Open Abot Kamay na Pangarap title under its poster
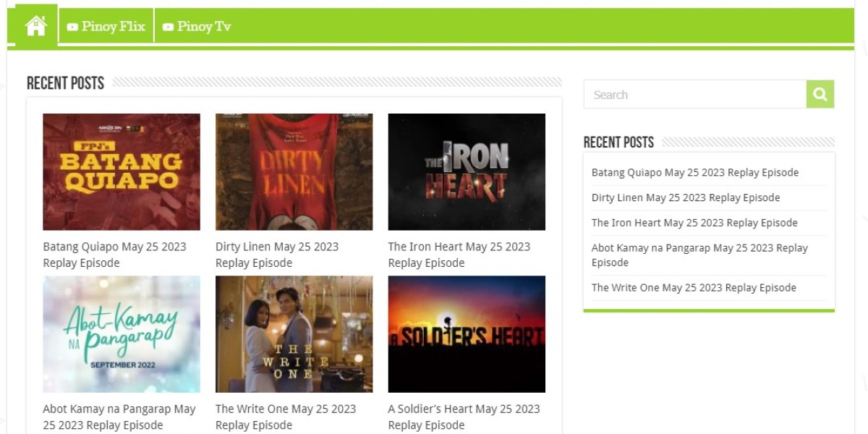This screenshot has height=434, width=868. [119, 417]
